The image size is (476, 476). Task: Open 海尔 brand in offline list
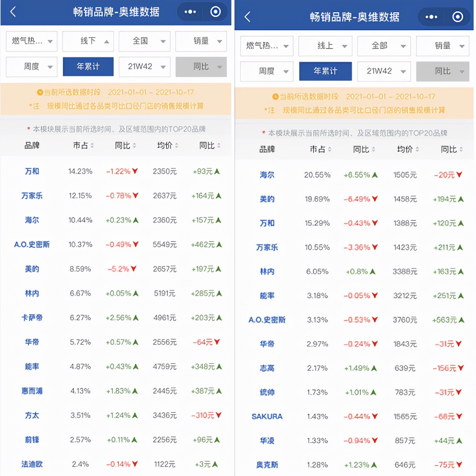32,220
